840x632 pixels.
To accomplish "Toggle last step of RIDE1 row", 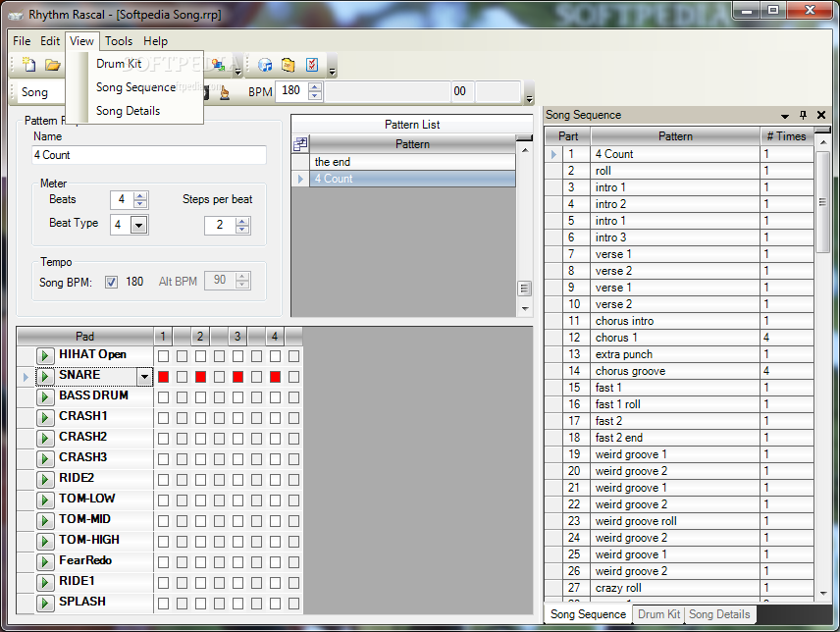I will [x=293, y=583].
